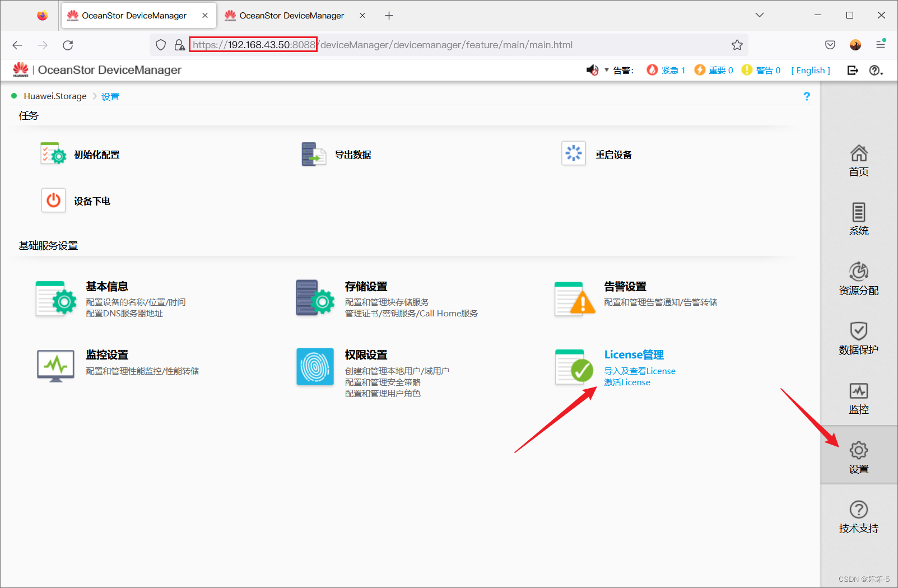Image resolution: width=898 pixels, height=588 pixels.
Task: Click the 激活License link
Action: pos(627,382)
